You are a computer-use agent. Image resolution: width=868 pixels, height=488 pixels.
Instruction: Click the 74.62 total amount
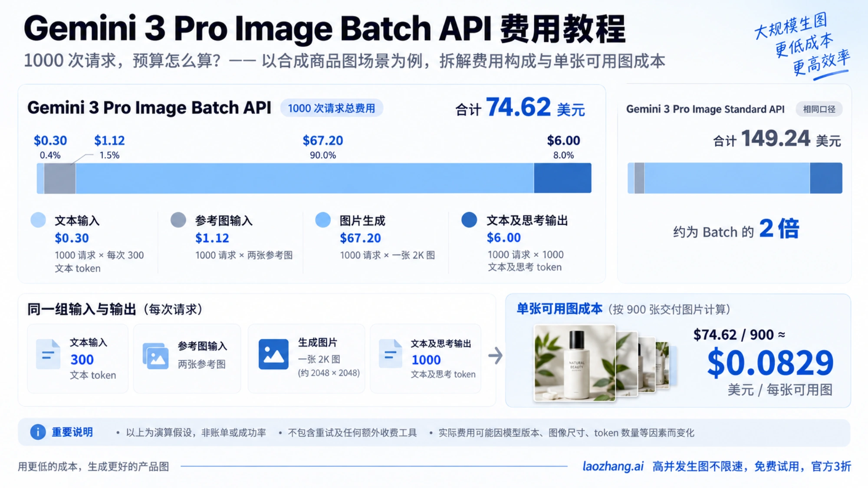(518, 107)
